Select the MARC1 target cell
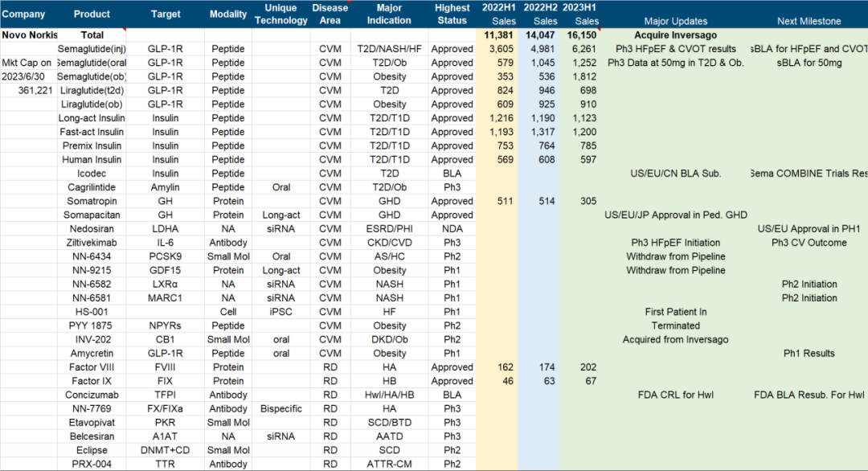This screenshot has height=471, width=868. tap(165, 297)
